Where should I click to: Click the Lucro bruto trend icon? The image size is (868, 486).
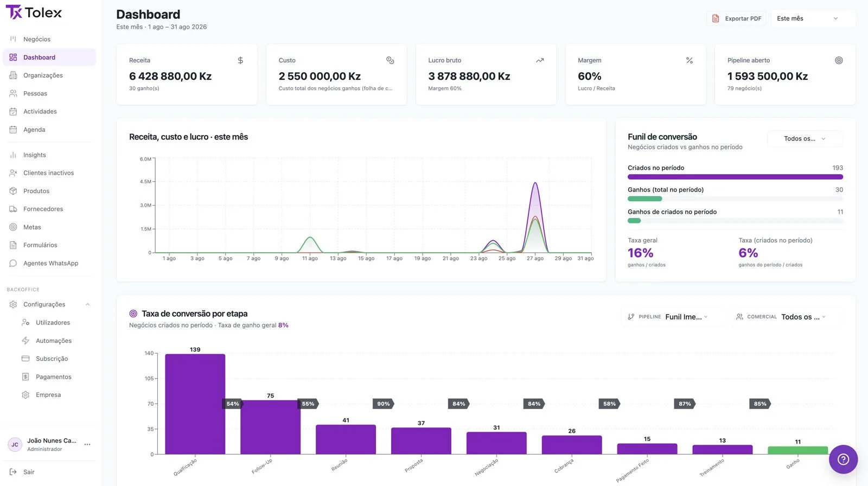pyautogui.click(x=540, y=60)
